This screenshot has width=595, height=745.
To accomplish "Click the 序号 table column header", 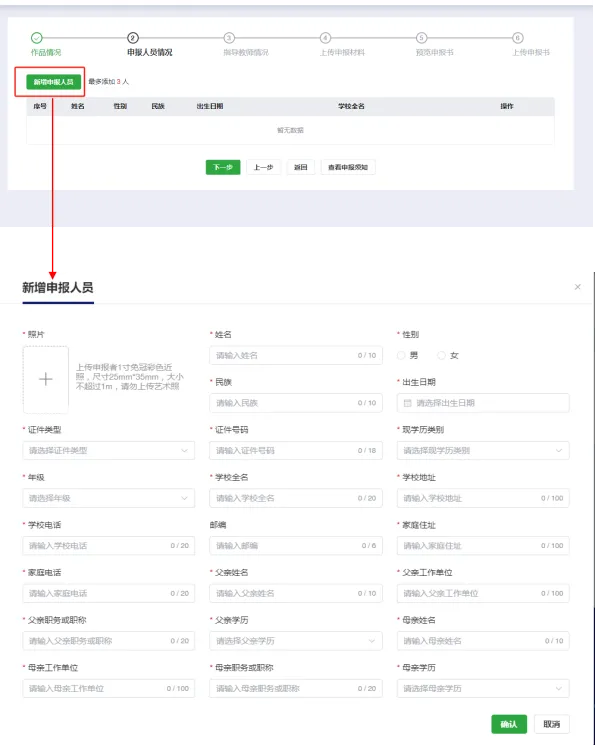I will (x=40, y=106).
